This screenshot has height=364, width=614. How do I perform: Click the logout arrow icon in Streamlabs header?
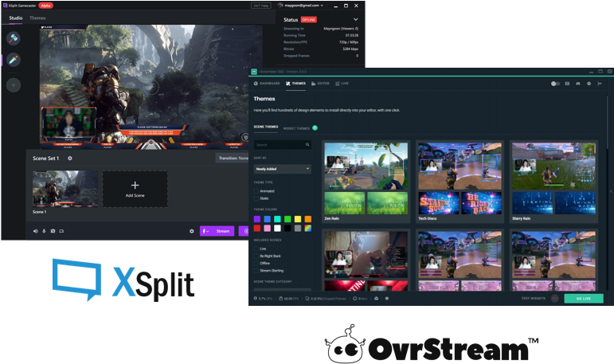pos(600,84)
